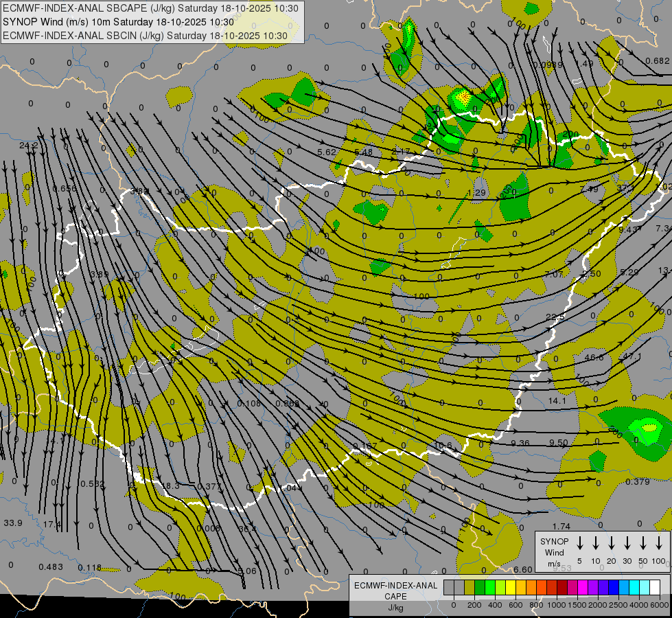Viewport: 672px width, 618px height.
Task: Click the 6000 tick label in CAPE legend
Action: pos(660,605)
